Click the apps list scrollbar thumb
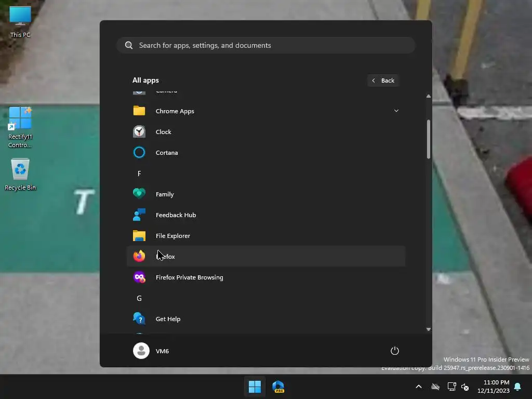The height and width of the screenshot is (399, 532). coord(429,139)
